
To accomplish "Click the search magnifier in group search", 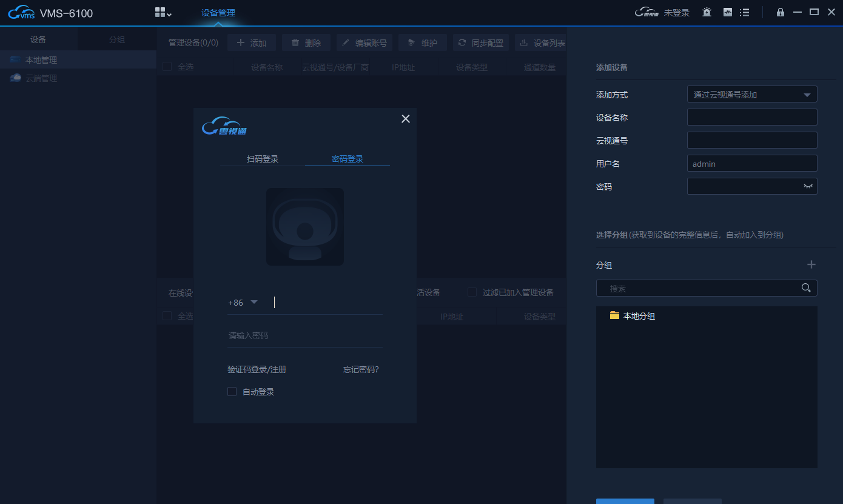I will point(806,288).
